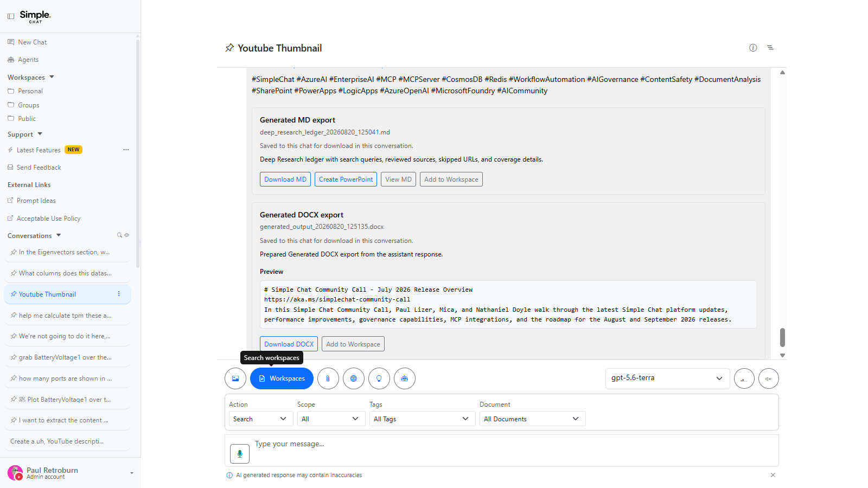Viewport: 868px width, 488px height.
Task: Collapse the sidebar using the panel icon
Action: point(11,16)
